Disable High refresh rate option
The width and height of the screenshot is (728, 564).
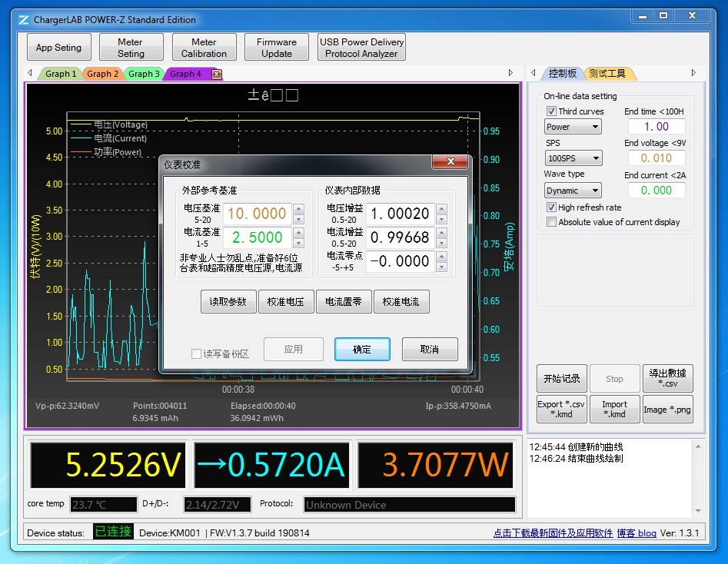[551, 207]
